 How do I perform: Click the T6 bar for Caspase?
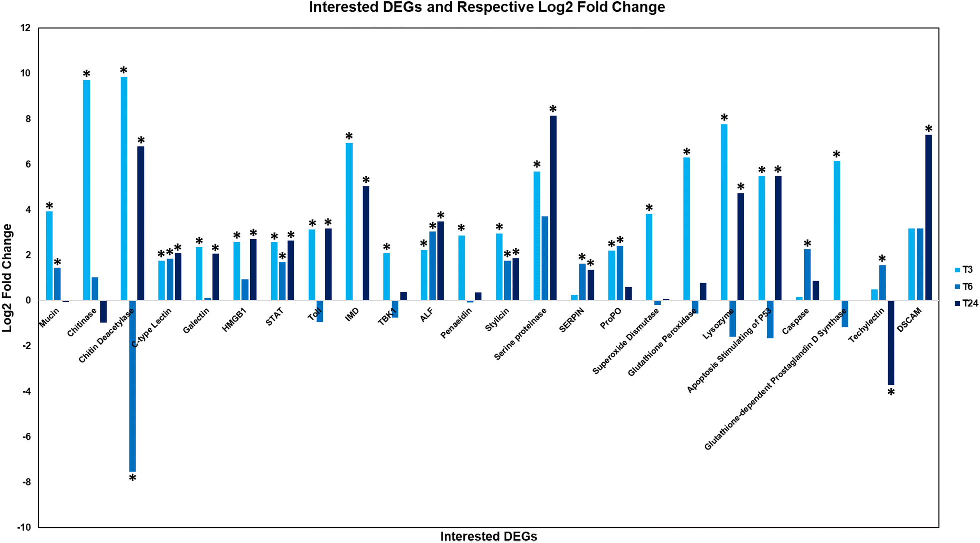tap(807, 275)
